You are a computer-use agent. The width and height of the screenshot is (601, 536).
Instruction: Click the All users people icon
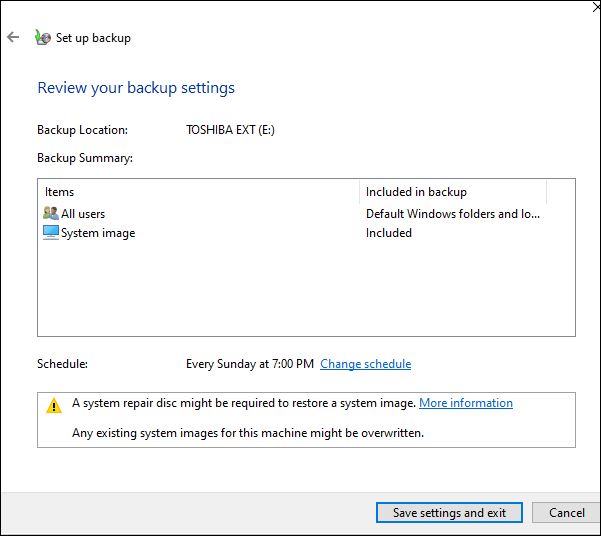point(52,213)
